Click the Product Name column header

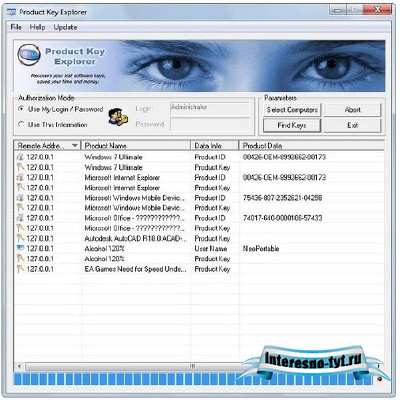[136, 146]
